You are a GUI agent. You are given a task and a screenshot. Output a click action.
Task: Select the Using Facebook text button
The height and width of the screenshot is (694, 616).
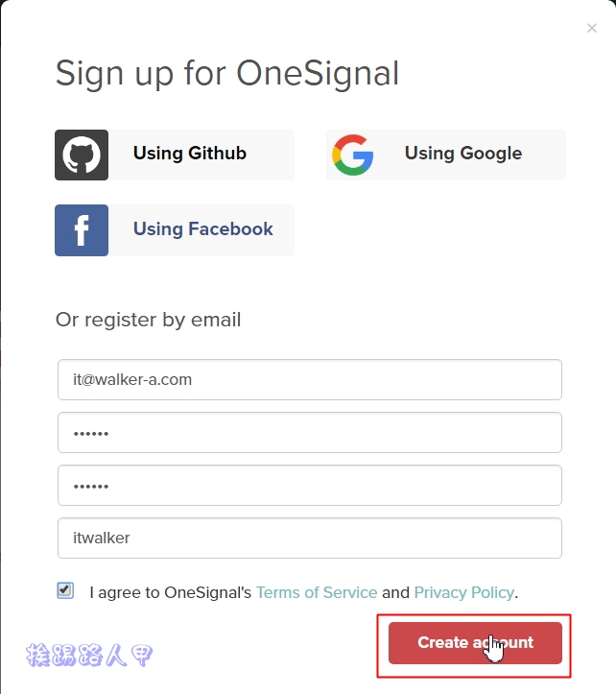pyautogui.click(x=203, y=228)
